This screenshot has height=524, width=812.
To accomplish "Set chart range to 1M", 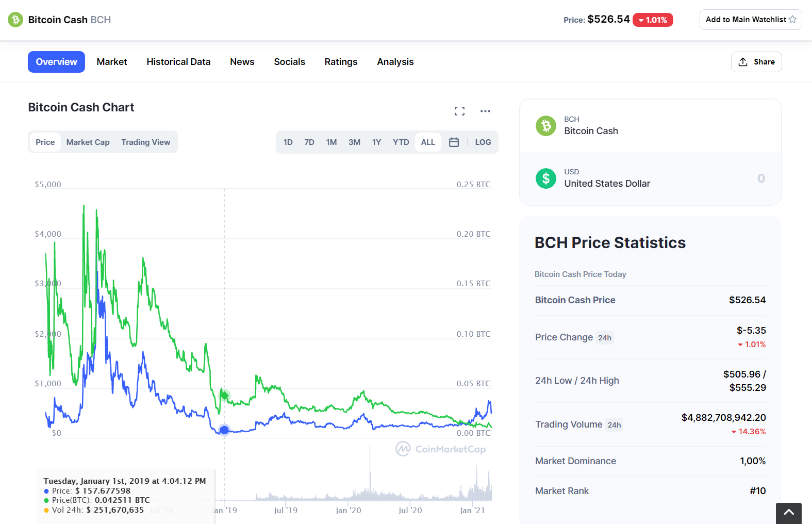I will click(x=332, y=142).
